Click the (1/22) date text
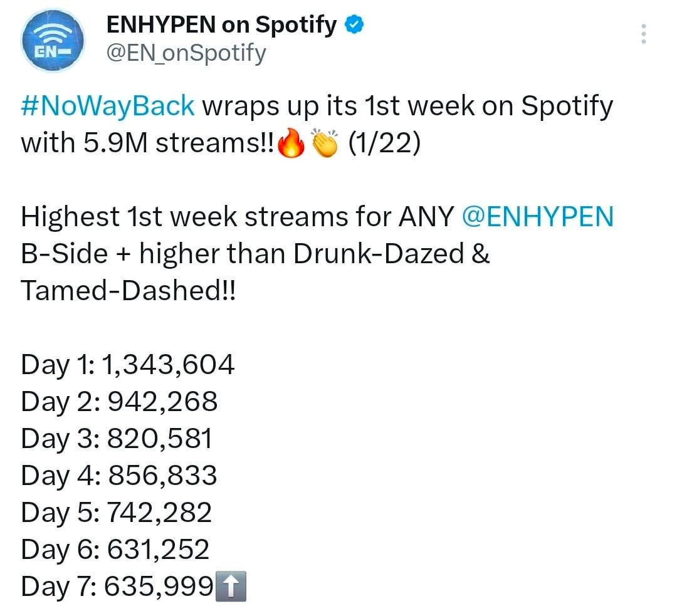Viewport: 677px width, 616px height. click(384, 144)
